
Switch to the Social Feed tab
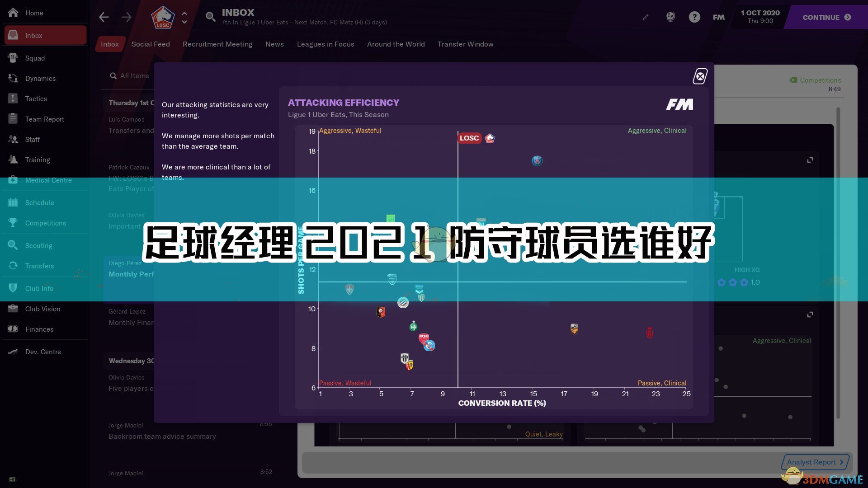pos(151,44)
